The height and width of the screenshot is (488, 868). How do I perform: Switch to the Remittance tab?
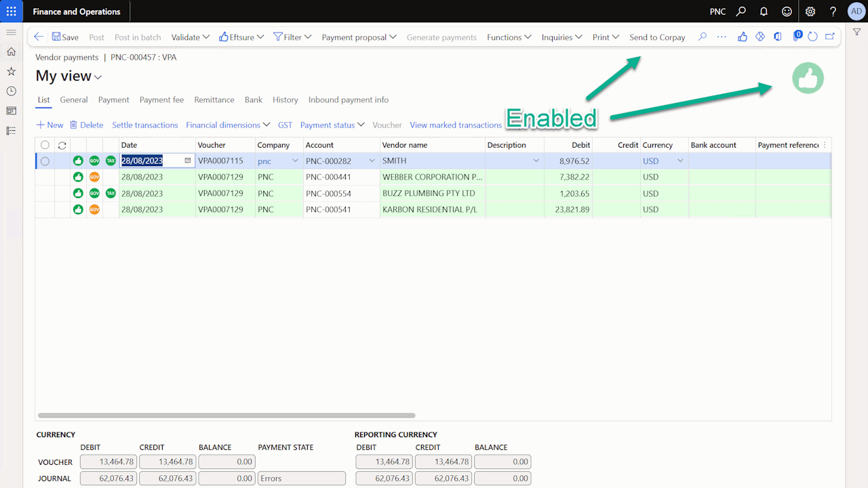coord(214,100)
